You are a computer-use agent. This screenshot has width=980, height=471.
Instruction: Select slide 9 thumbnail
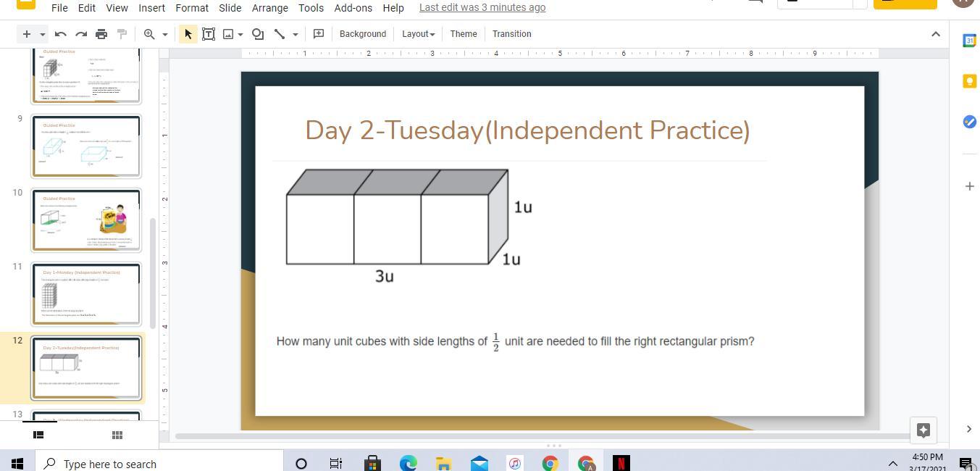pyautogui.click(x=85, y=146)
